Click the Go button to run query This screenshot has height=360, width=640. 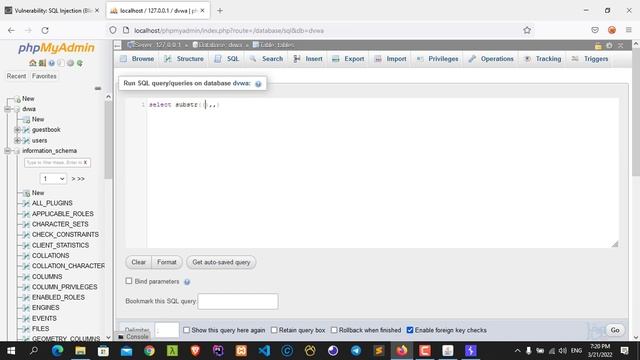click(x=615, y=330)
